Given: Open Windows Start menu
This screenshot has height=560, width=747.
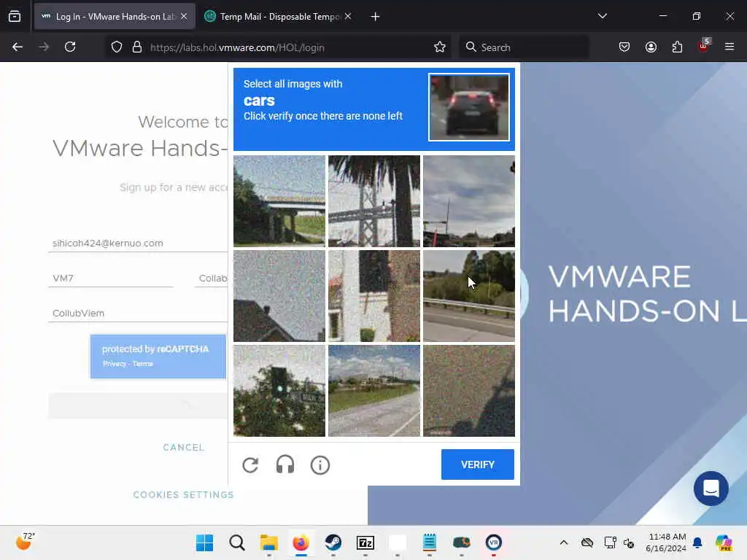Looking at the screenshot, I should 205,542.
